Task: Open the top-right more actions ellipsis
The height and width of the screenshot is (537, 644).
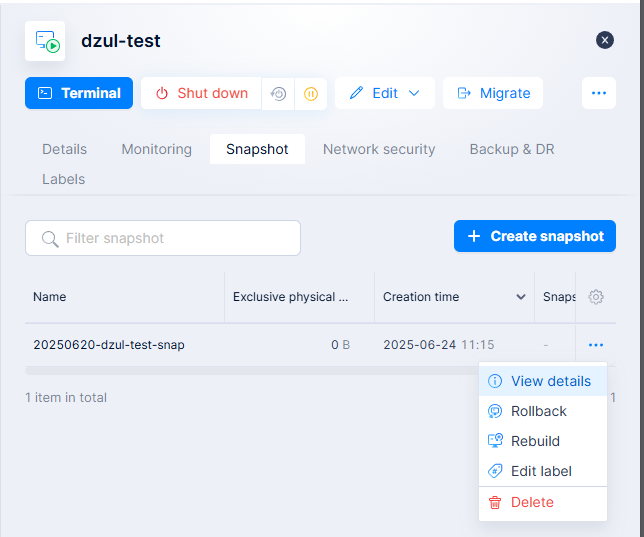Action: click(599, 93)
